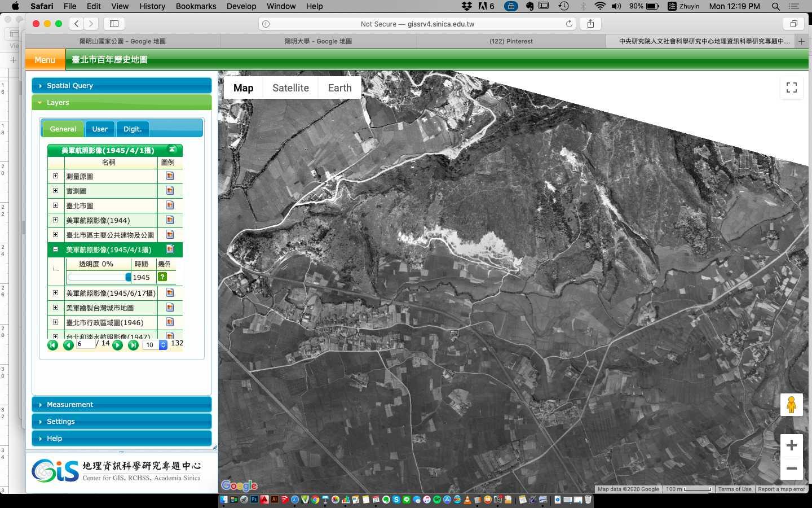The image size is (812, 508).
Task: Click the green question mark help icon
Action: coord(162,277)
